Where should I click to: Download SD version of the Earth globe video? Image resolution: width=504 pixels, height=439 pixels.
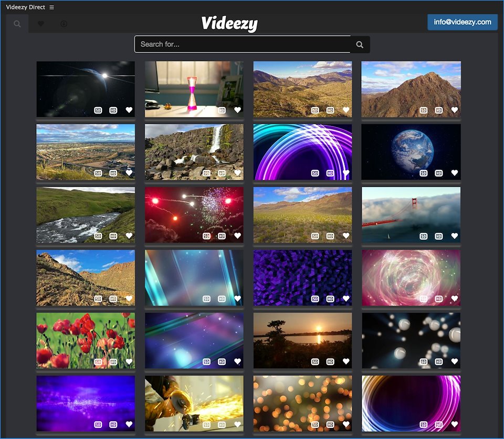tap(423, 173)
